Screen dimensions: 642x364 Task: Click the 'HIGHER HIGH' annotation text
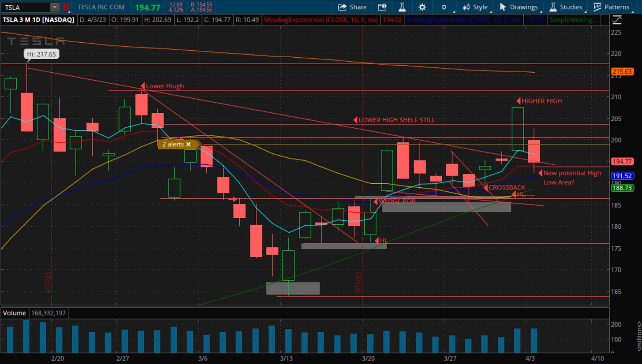pyautogui.click(x=542, y=101)
